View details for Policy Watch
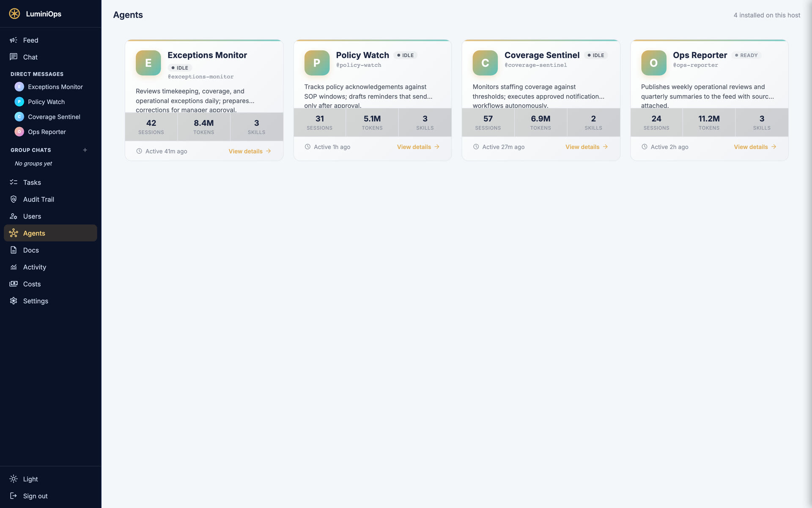Screen dimensions: 812x508 418,147
